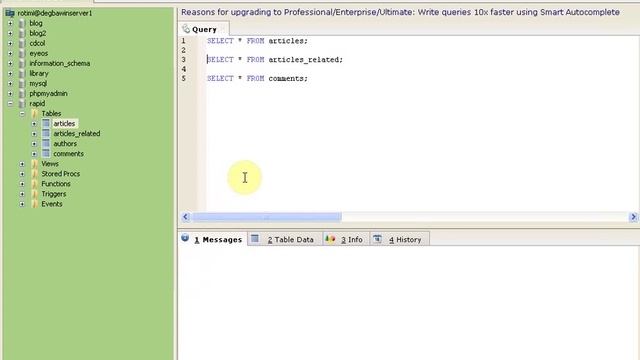Click the eyeos database icon

[22, 53]
